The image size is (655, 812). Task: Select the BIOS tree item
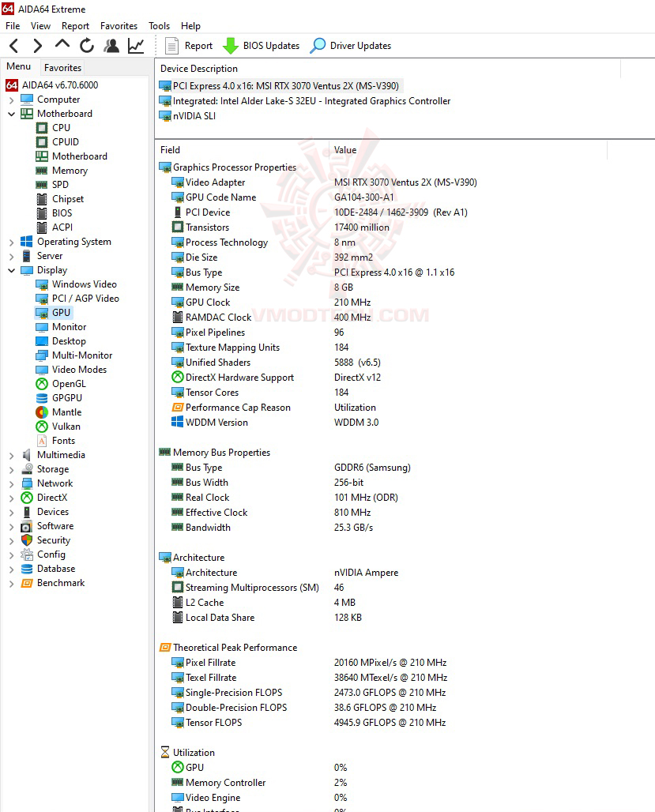click(62, 212)
